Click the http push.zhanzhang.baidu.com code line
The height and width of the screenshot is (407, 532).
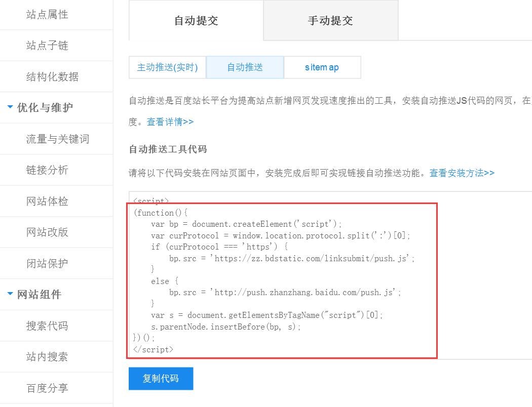click(285, 292)
